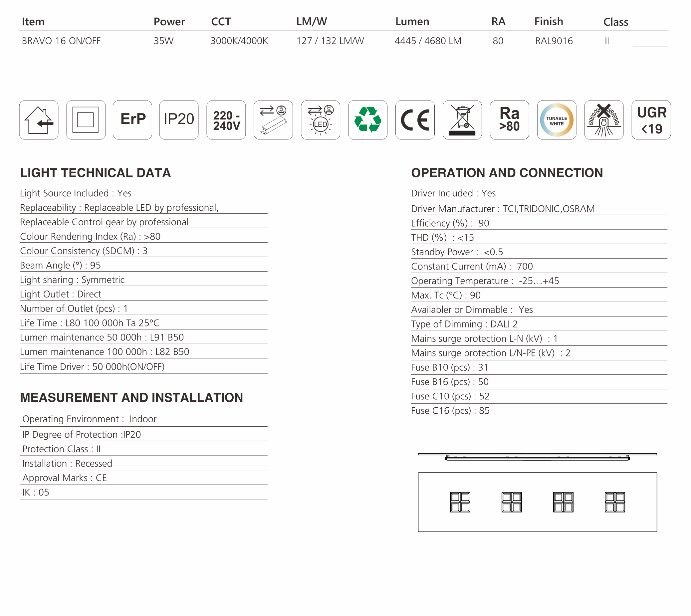Click the UGR <19 icon
Screen dimensions: 691x616
tap(651, 120)
